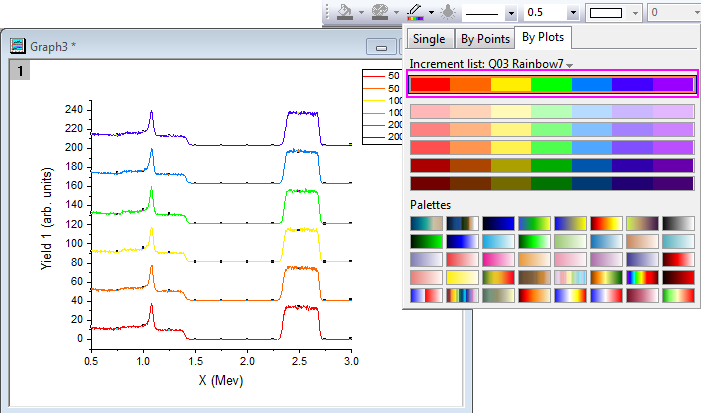701x413 pixels.
Task: Click the 240 tick label on Y axis
Action: coord(74,109)
